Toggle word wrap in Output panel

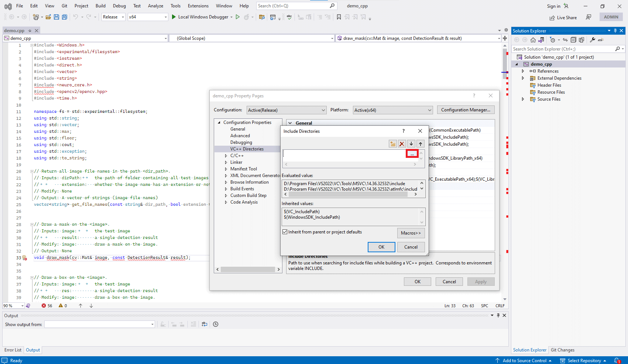[x=205, y=324]
